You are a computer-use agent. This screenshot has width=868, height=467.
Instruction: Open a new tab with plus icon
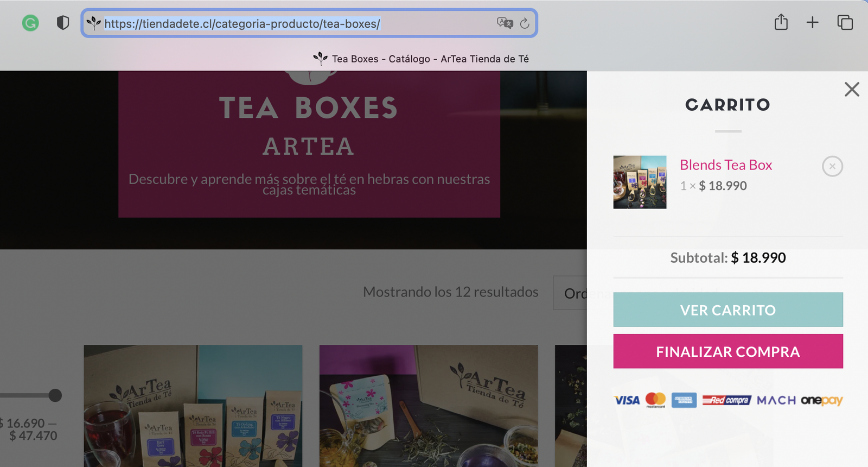coord(812,22)
